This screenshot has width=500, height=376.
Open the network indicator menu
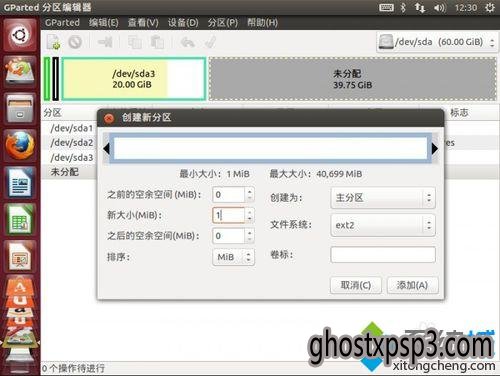tap(420, 7)
